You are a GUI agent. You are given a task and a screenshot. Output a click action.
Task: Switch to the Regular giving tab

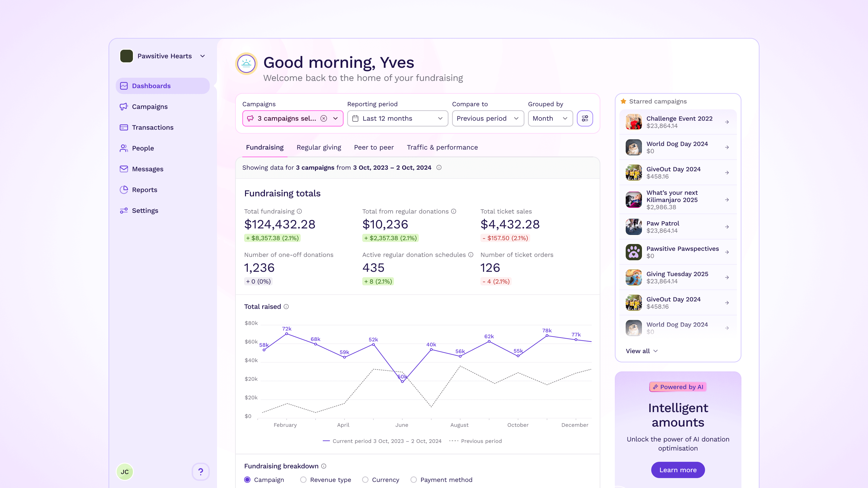pyautogui.click(x=319, y=148)
